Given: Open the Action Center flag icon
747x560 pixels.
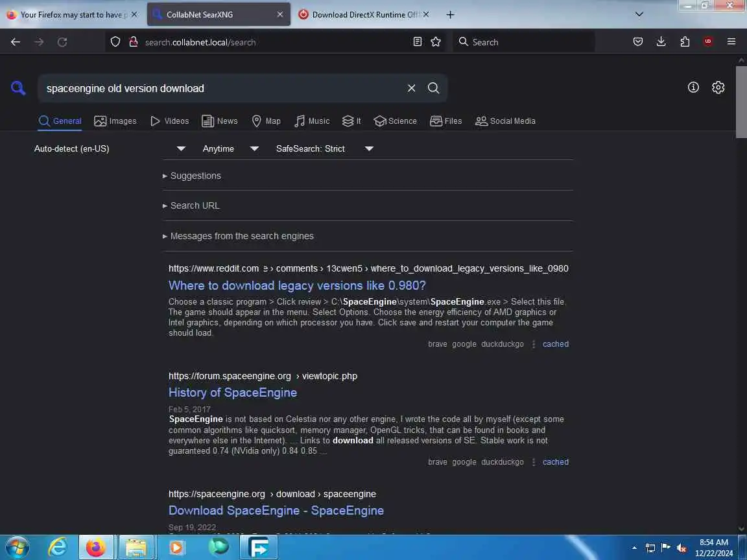Looking at the screenshot, I should tap(666, 548).
